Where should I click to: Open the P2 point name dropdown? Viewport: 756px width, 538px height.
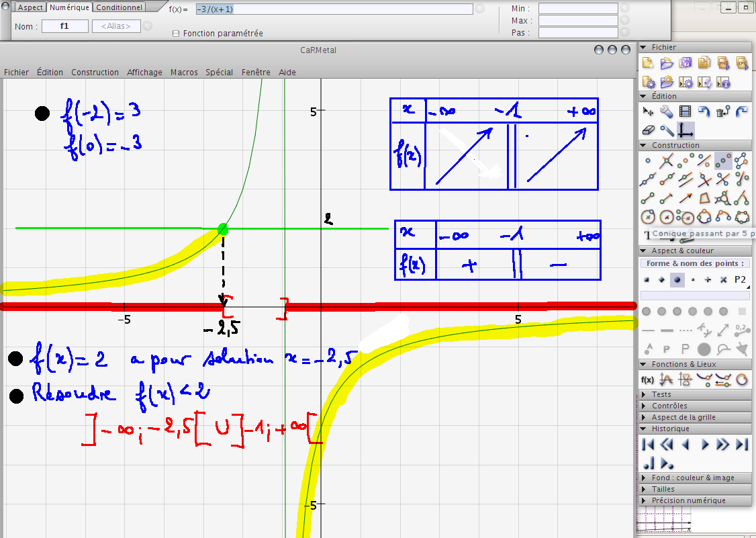point(741,280)
